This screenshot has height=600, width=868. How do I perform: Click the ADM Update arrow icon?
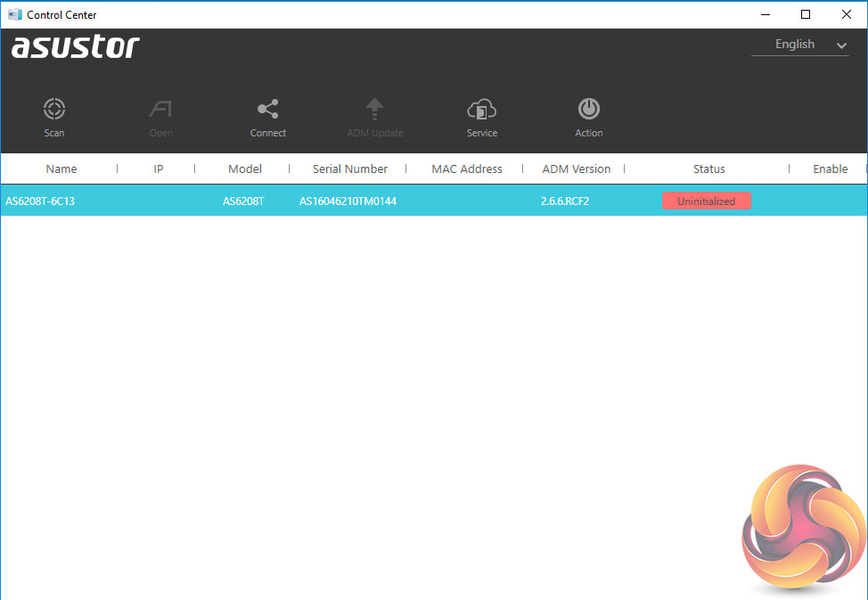click(x=375, y=109)
